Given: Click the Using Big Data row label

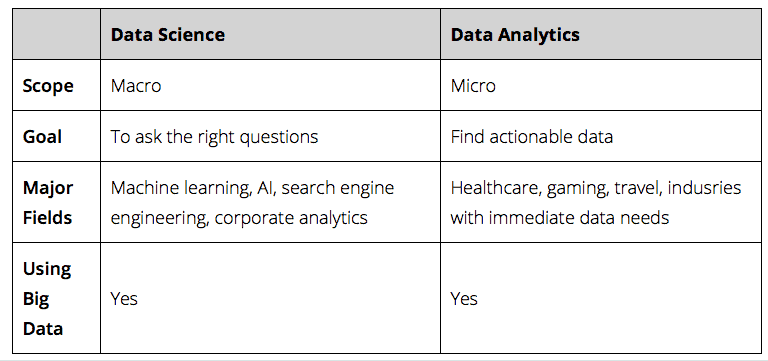Looking at the screenshot, I should [47, 298].
